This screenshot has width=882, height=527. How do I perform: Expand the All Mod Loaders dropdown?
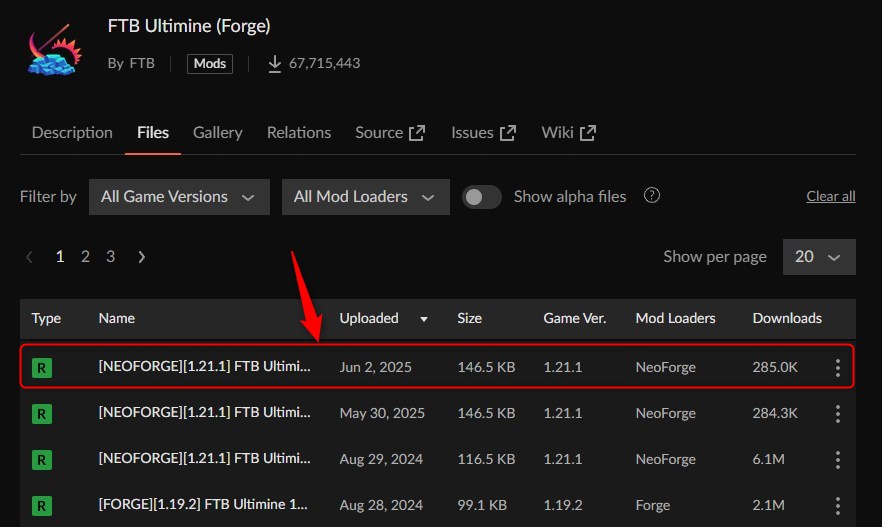click(366, 197)
